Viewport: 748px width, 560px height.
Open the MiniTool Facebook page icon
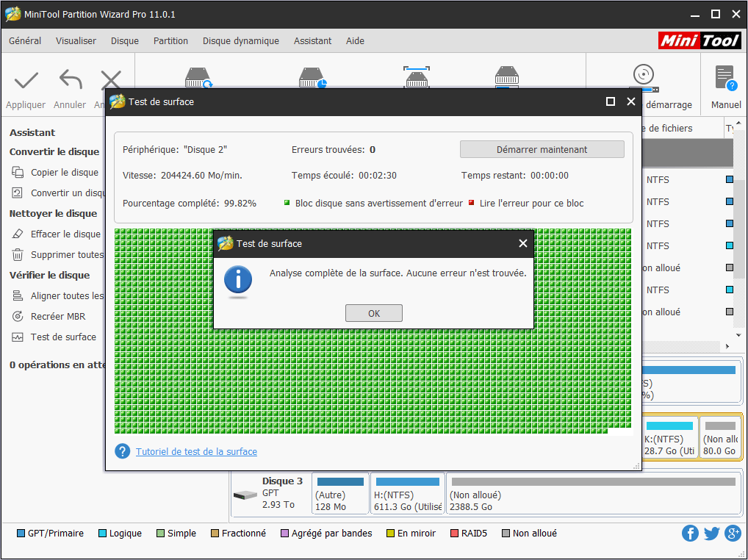click(690, 533)
